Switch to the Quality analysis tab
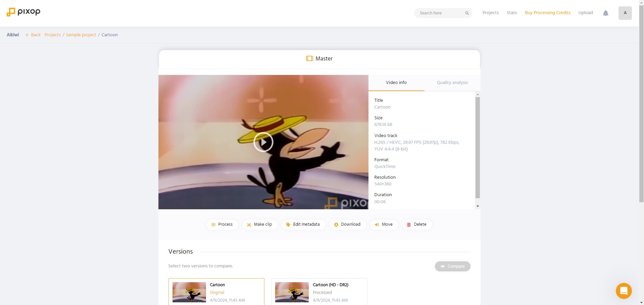The height and width of the screenshot is (305, 644). pyautogui.click(x=452, y=83)
